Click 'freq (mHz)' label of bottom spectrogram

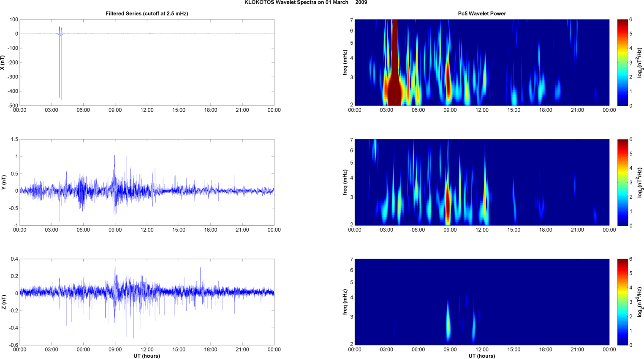[345, 302]
